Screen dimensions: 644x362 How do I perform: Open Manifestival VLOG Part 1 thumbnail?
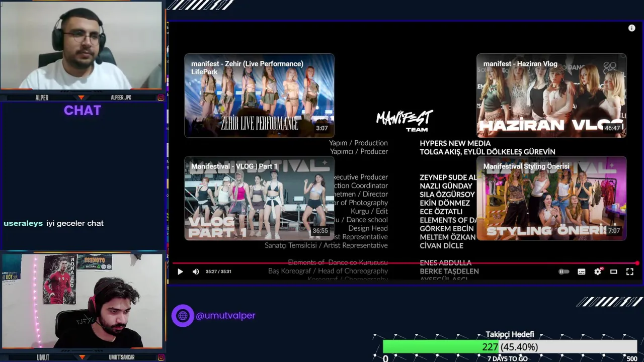[x=259, y=198]
